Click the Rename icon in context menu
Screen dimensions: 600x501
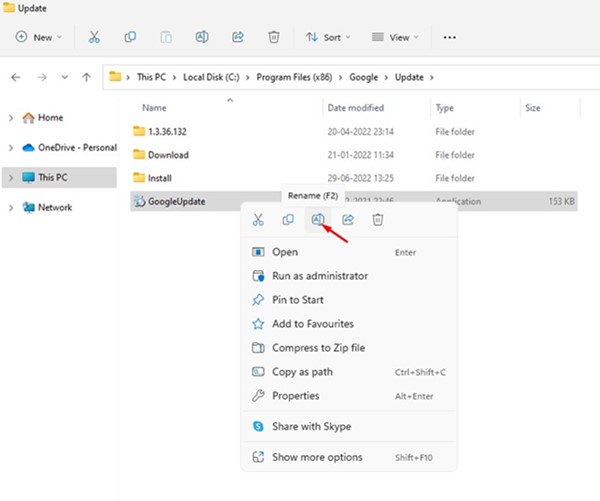(317, 220)
